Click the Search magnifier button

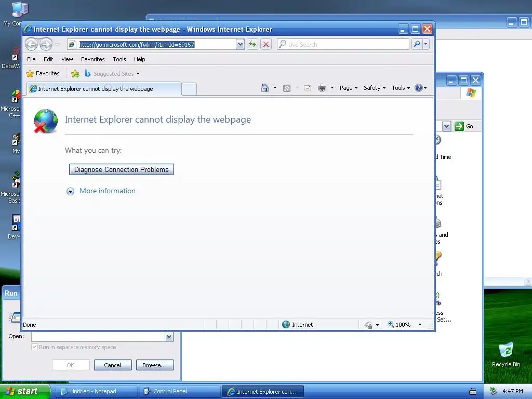(x=417, y=44)
